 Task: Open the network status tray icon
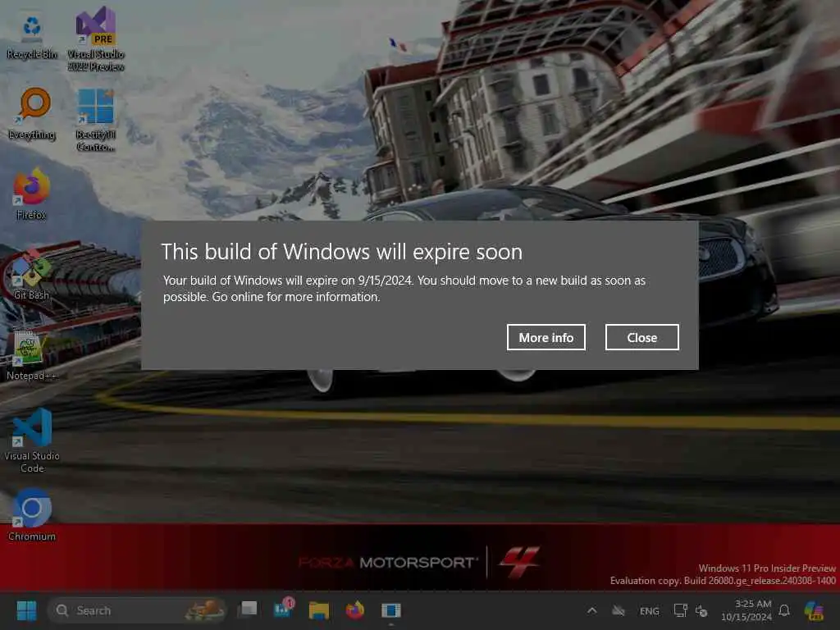(680, 610)
